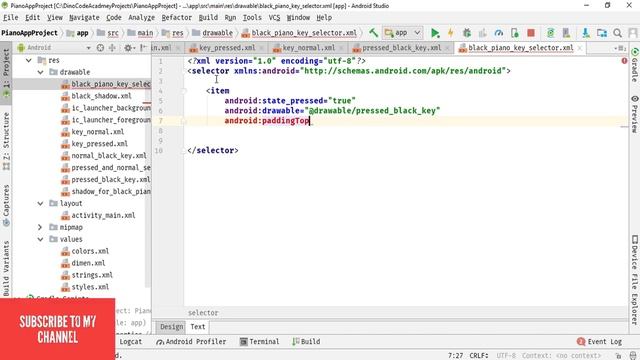Click the selector breadcrumb below editor

(x=203, y=313)
